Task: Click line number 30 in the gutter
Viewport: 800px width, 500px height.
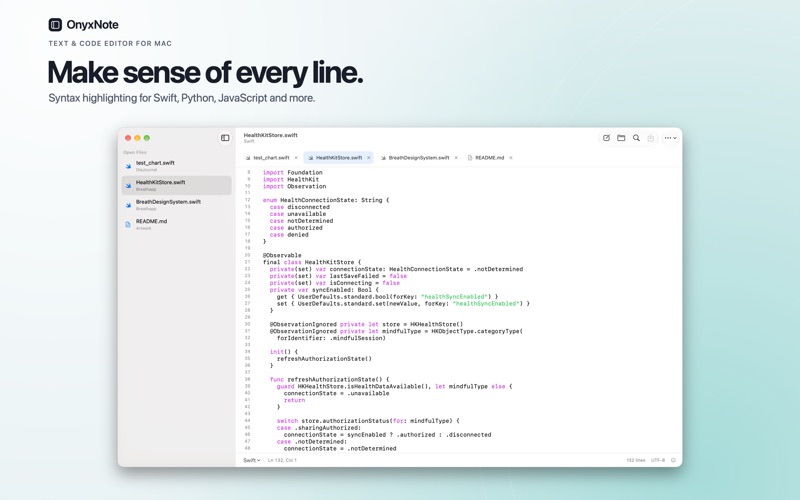Action: [247, 324]
